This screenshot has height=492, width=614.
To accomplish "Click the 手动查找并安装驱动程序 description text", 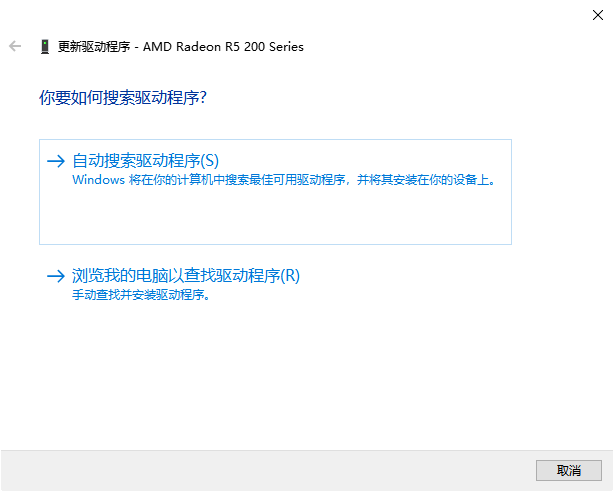I will click(141, 296).
